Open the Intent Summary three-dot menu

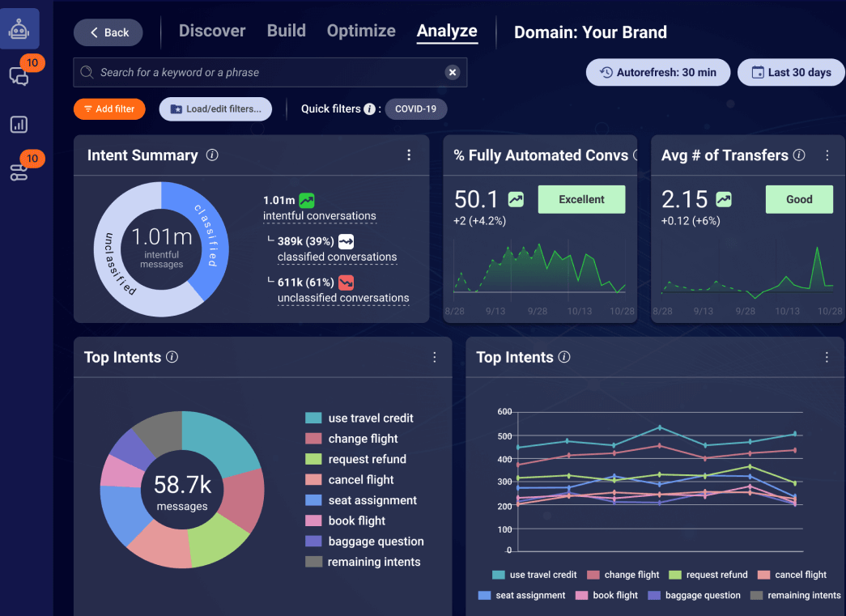(409, 155)
